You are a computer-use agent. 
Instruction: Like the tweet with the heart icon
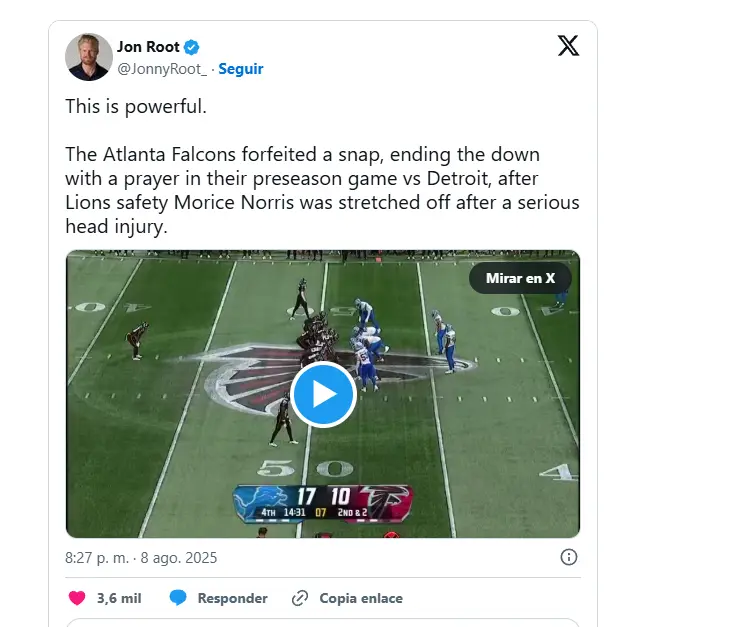[77, 598]
